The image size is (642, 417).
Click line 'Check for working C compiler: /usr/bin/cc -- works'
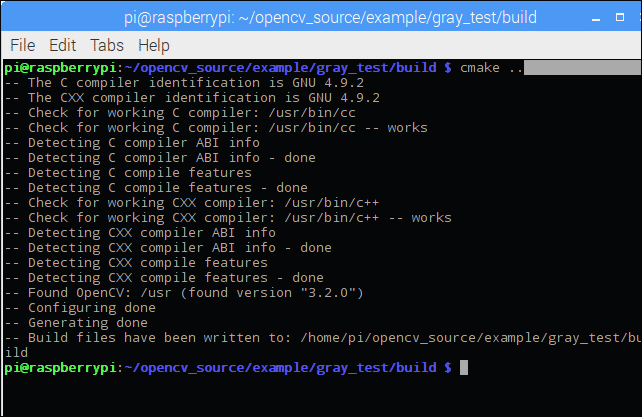point(216,127)
